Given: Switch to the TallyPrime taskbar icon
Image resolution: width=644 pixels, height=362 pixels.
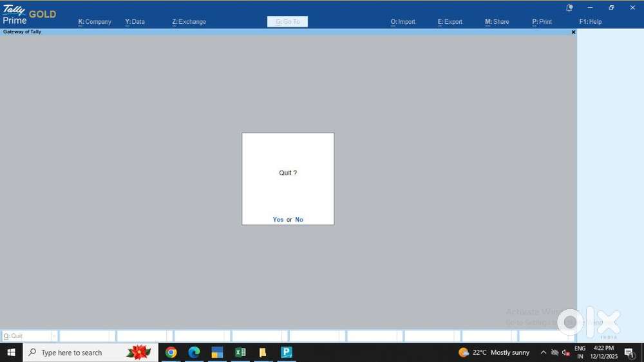Looking at the screenshot, I should point(287,352).
